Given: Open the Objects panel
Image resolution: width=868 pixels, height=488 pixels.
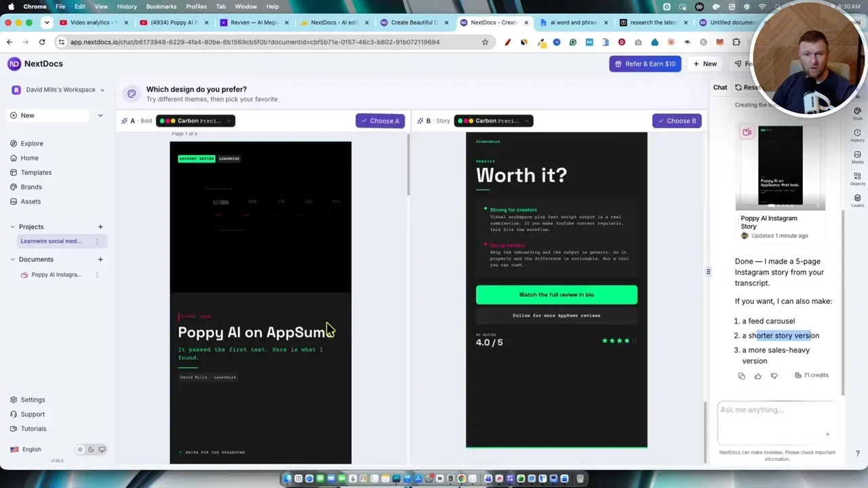Looking at the screenshot, I should 857,179.
